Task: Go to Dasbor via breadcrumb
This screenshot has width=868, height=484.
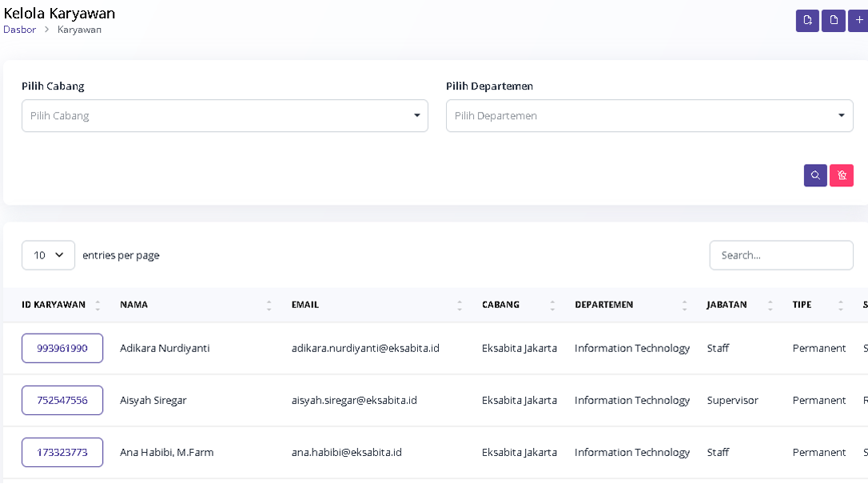Action: [x=19, y=30]
